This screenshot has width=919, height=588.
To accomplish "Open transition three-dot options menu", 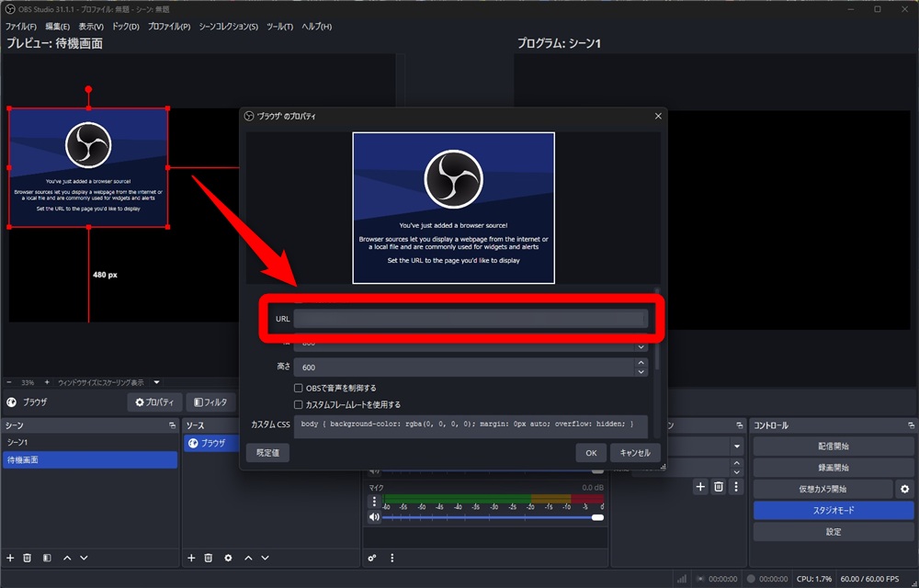I will [736, 487].
